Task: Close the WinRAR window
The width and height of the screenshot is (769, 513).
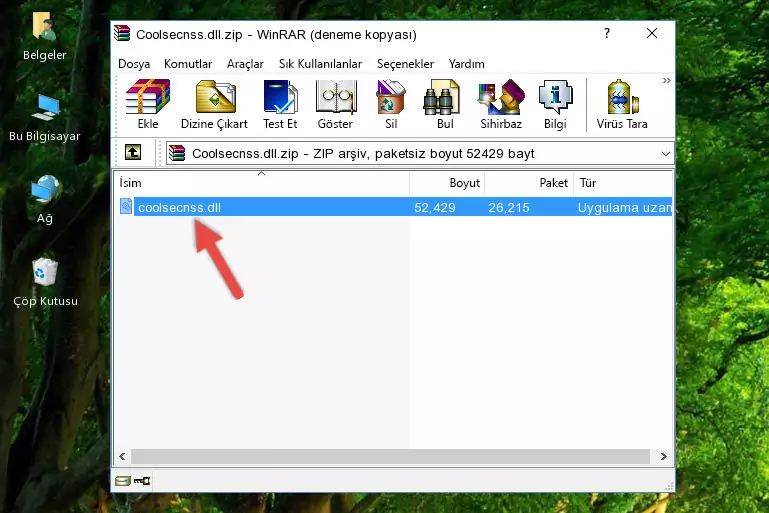Action: pyautogui.click(x=652, y=33)
